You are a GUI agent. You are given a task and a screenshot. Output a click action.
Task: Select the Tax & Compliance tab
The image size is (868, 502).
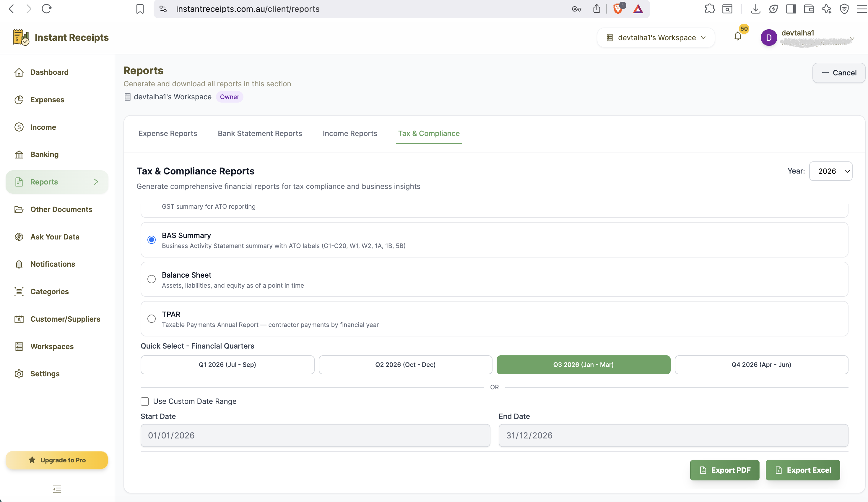(x=429, y=133)
